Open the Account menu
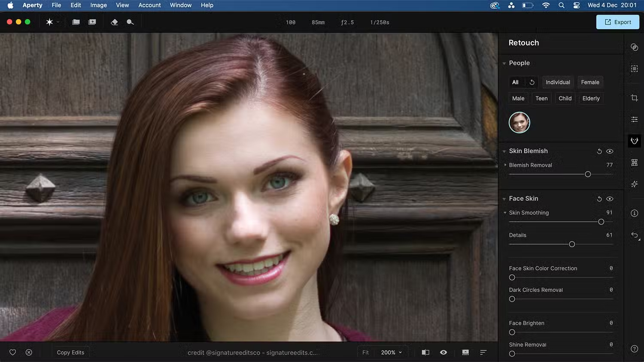644x362 pixels. pos(149,5)
